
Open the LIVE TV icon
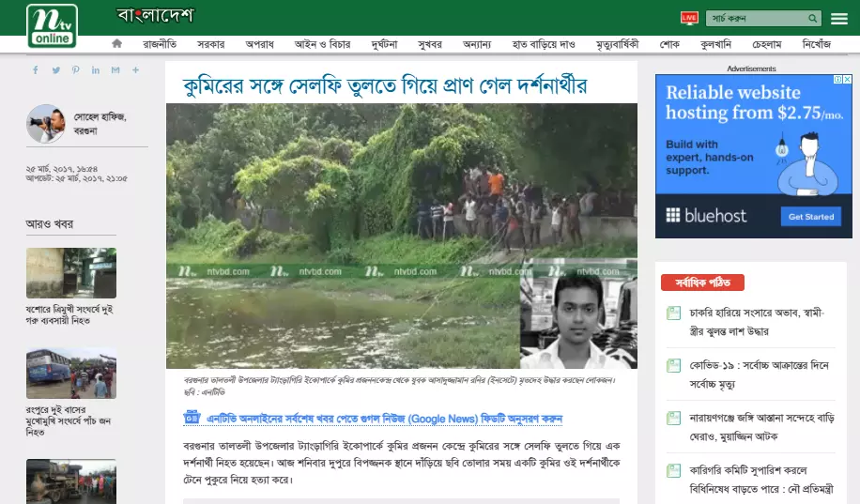(x=689, y=18)
